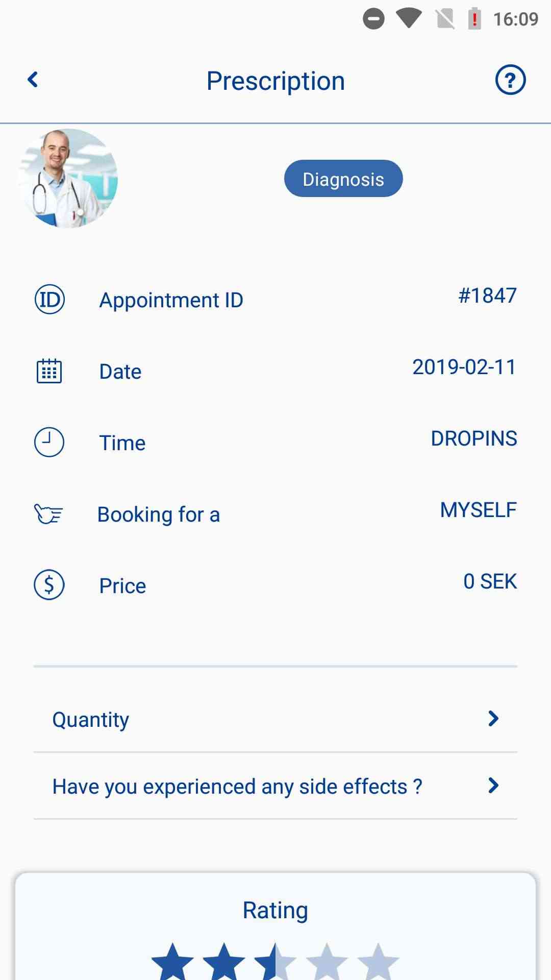Screen dimensions: 551x980
Task: Tap the clock icon beside Time
Action: (49, 442)
